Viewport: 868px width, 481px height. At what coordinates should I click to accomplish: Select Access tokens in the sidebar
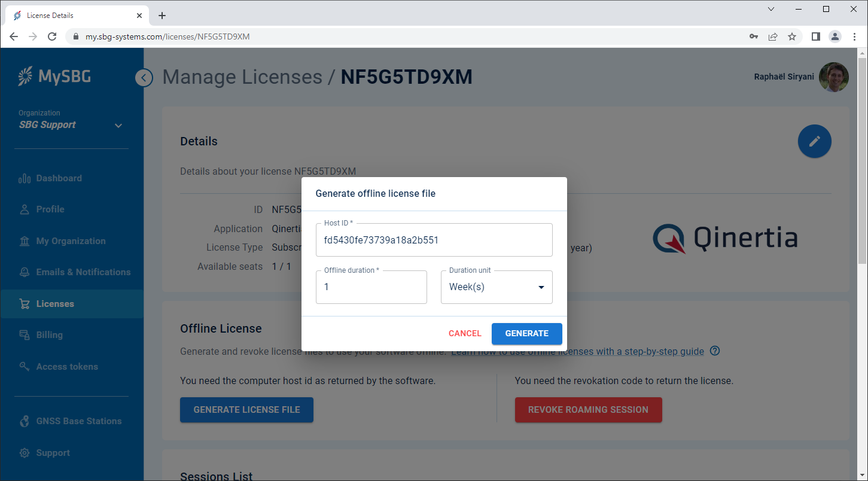click(66, 367)
